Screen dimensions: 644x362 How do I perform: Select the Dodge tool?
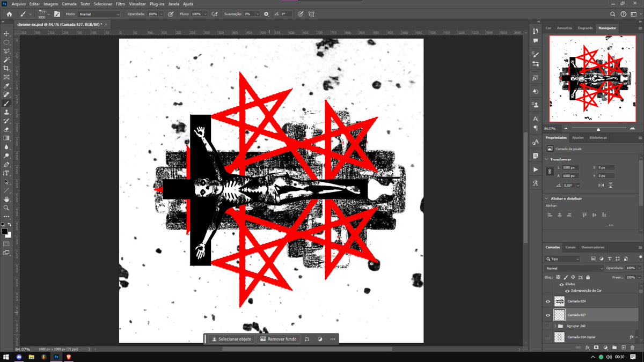point(6,156)
